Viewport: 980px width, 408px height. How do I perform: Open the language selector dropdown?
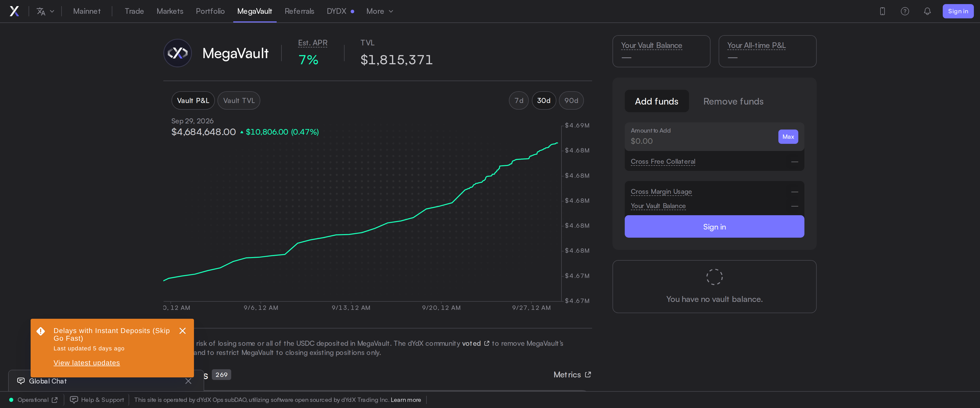pyautogui.click(x=45, y=11)
